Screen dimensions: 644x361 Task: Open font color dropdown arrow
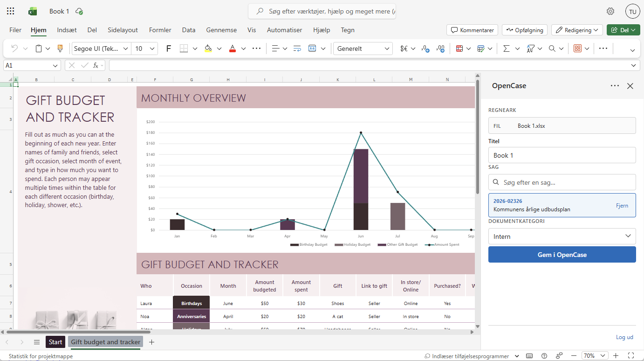243,49
